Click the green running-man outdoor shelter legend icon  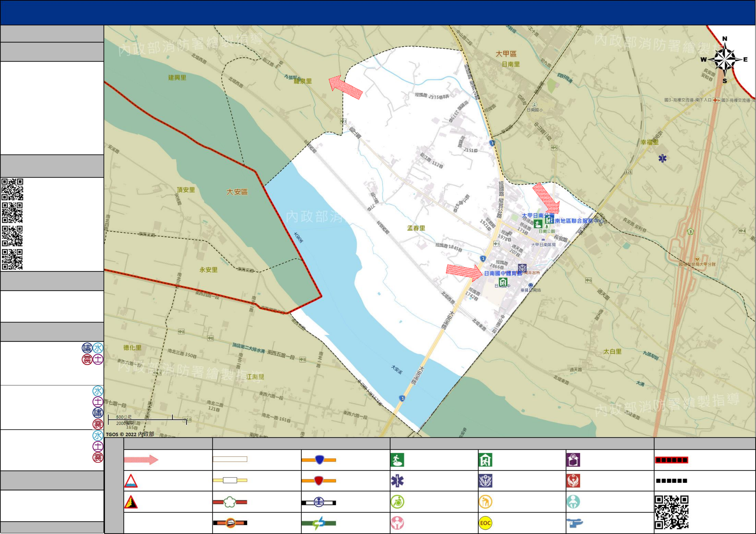point(397,460)
